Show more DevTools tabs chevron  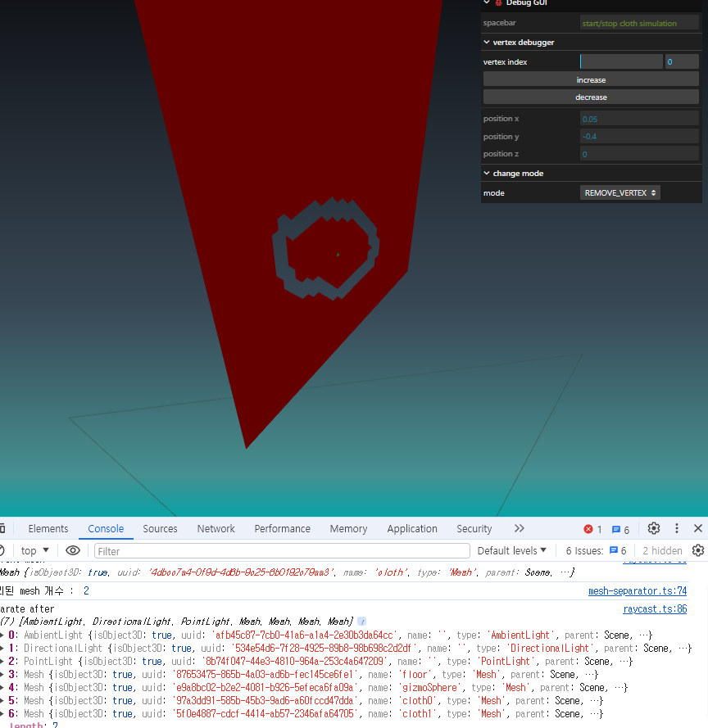coord(520,528)
